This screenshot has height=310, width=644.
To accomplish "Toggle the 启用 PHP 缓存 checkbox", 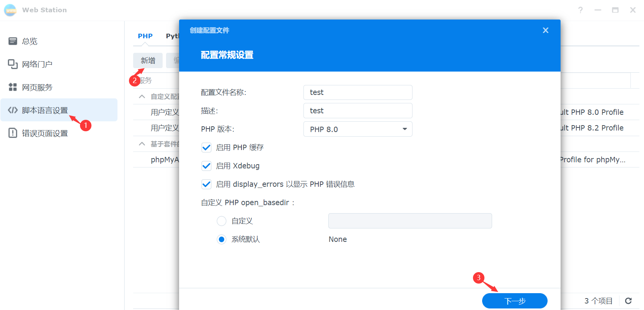I will click(x=206, y=147).
